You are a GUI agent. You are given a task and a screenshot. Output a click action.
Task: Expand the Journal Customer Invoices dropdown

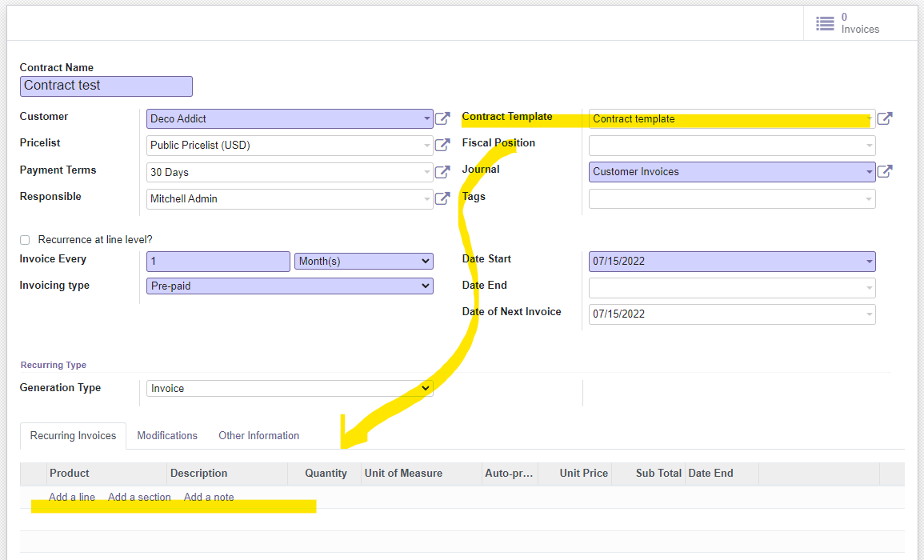(x=869, y=171)
